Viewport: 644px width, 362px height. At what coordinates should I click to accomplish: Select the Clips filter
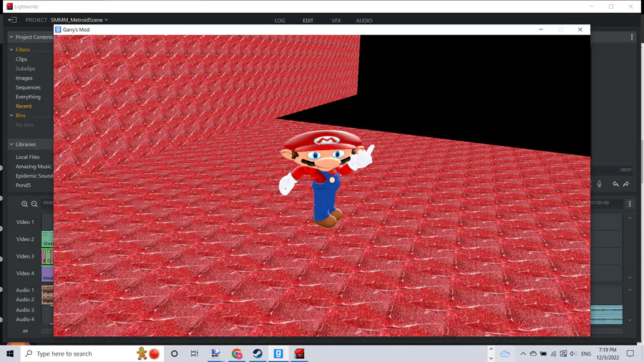coord(21,59)
